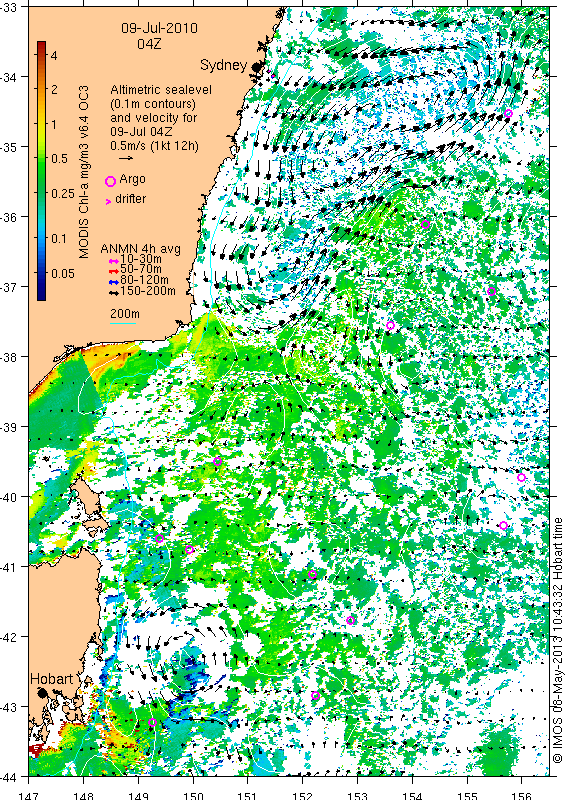The height and width of the screenshot is (800, 570).
Task: Select the Argo float near 37.5°S 153.6°E
Action: tap(390, 326)
